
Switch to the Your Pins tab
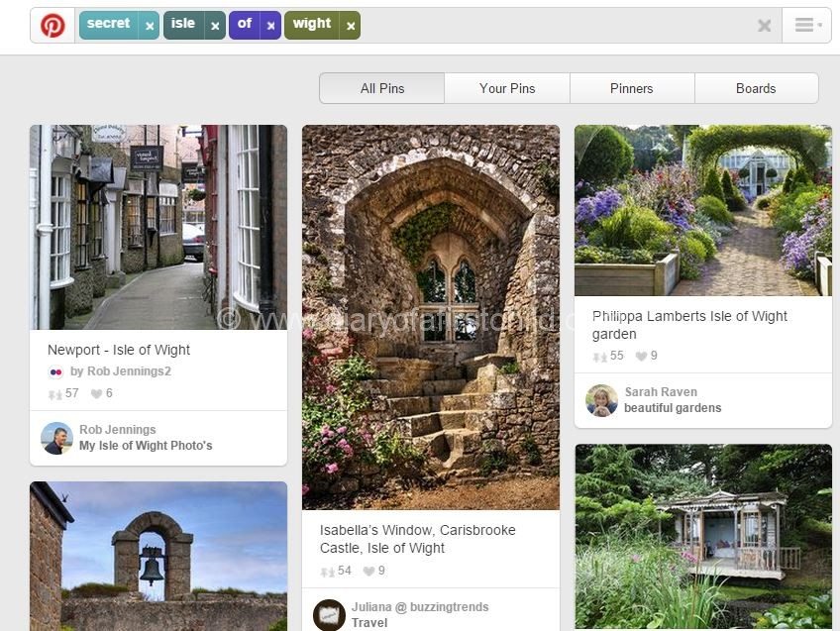tap(507, 88)
